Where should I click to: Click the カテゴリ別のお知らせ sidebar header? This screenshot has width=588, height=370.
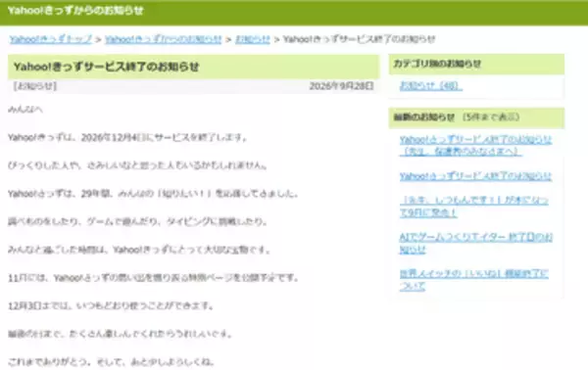(476, 64)
